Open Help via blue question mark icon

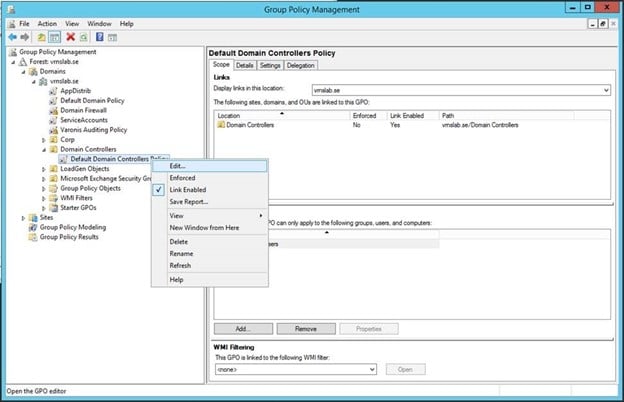100,36
